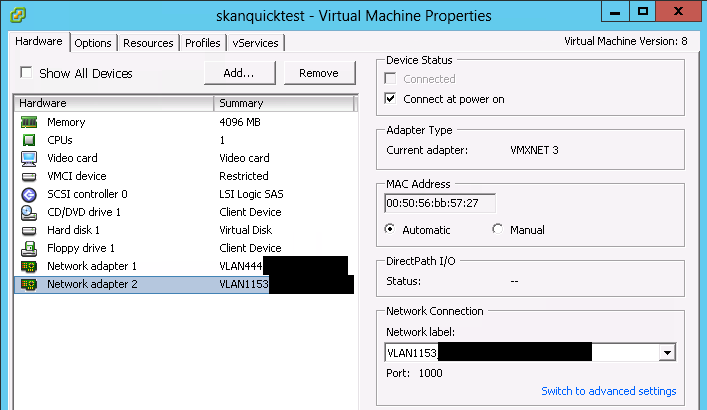Viewport: 707px width, 410px height.
Task: Select the Video card monitor icon
Action: 29,158
